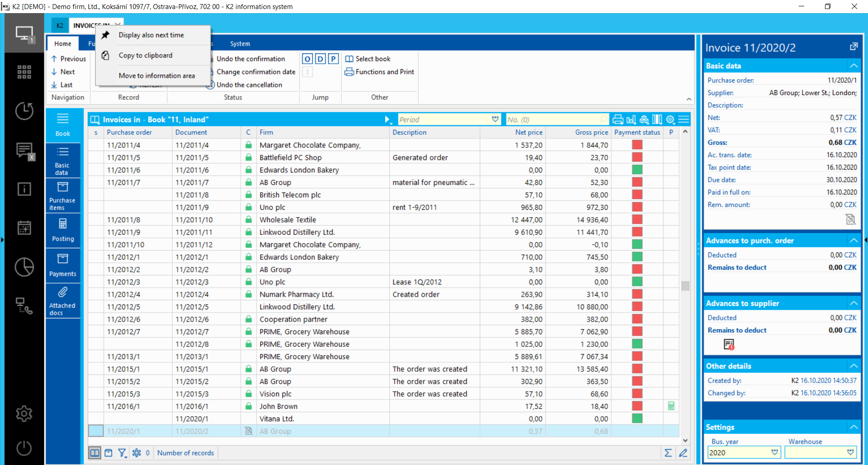Click the D jump button
This screenshot has width=868, height=465.
[x=320, y=59]
